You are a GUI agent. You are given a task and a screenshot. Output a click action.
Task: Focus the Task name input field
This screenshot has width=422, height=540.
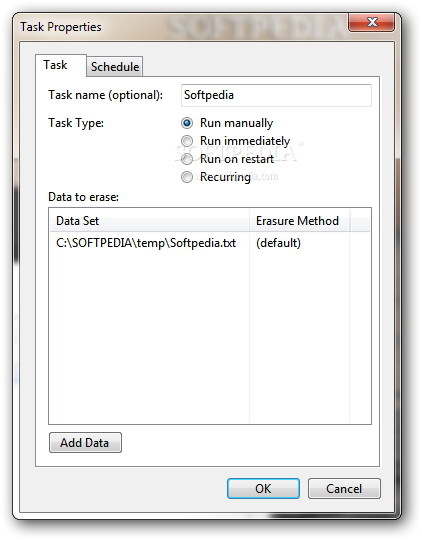click(276, 95)
